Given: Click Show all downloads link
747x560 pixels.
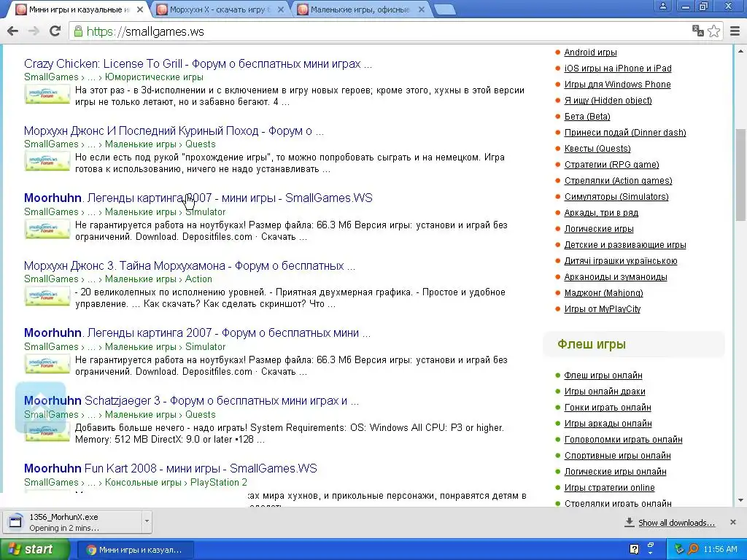Looking at the screenshot, I should (x=676, y=522).
